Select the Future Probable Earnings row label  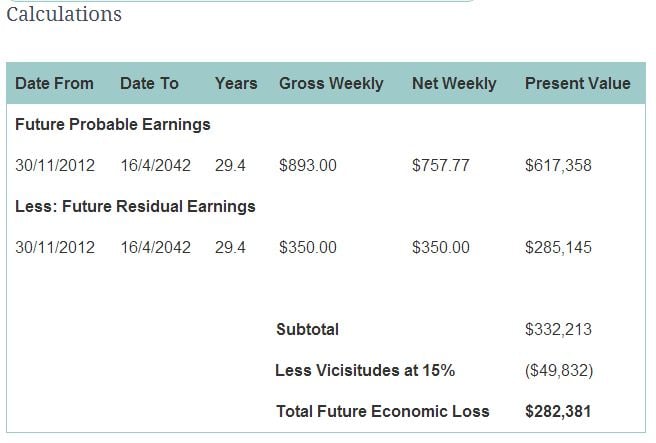coord(113,124)
